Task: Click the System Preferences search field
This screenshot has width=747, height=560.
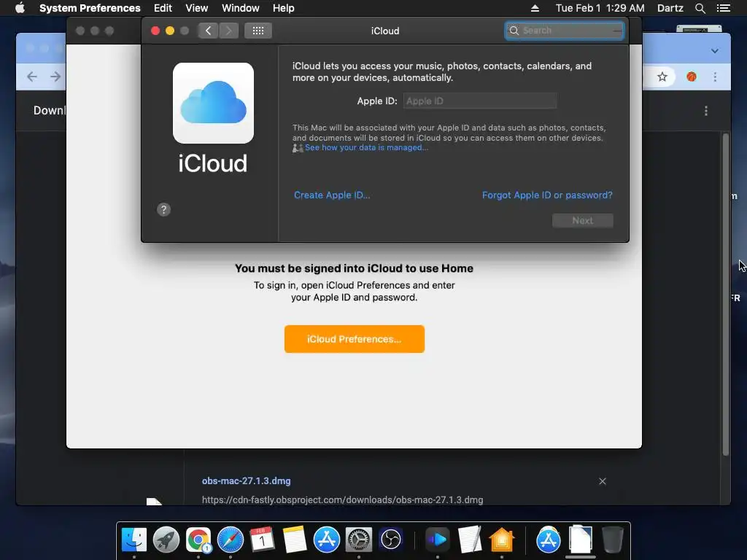Action: point(565,31)
